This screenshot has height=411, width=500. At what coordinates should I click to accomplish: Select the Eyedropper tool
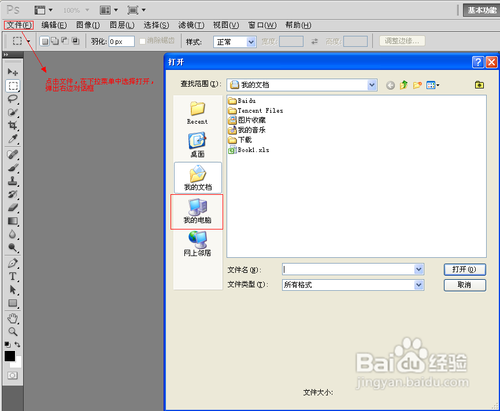point(13,139)
